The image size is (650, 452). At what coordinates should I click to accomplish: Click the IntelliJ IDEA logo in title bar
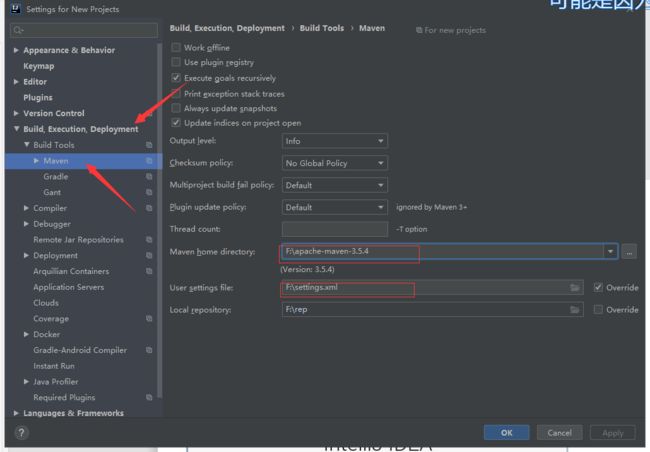point(15,8)
